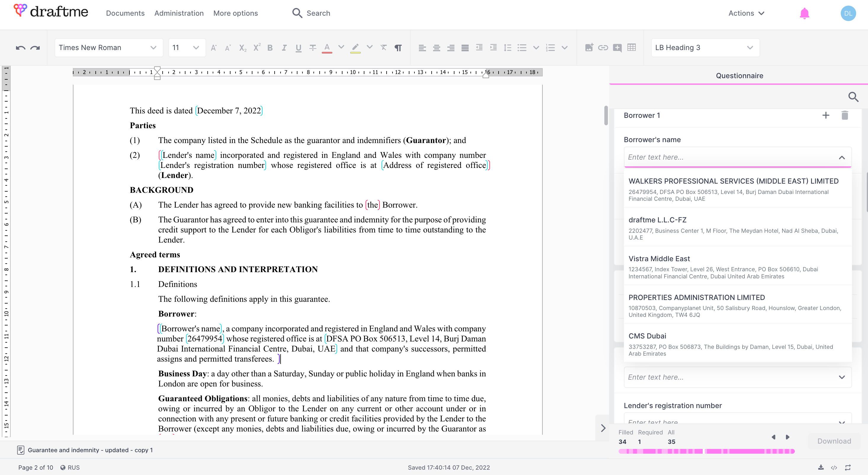
Task: Click the insert link icon
Action: 603,47
